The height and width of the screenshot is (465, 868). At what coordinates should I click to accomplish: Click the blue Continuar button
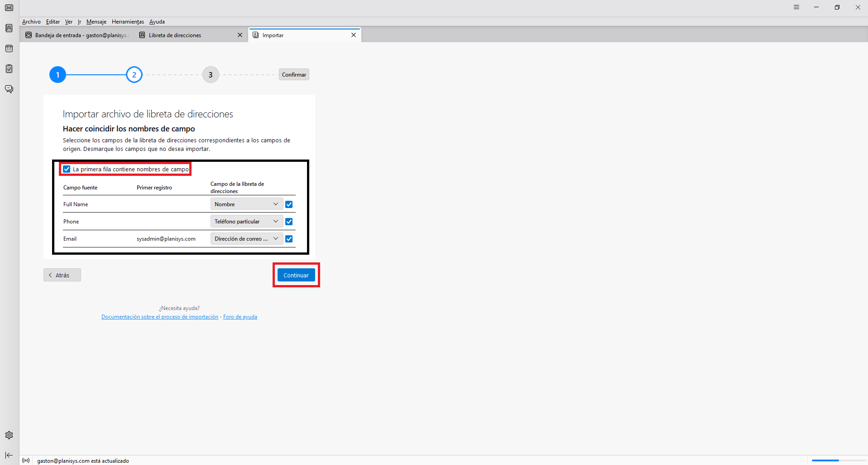click(296, 275)
